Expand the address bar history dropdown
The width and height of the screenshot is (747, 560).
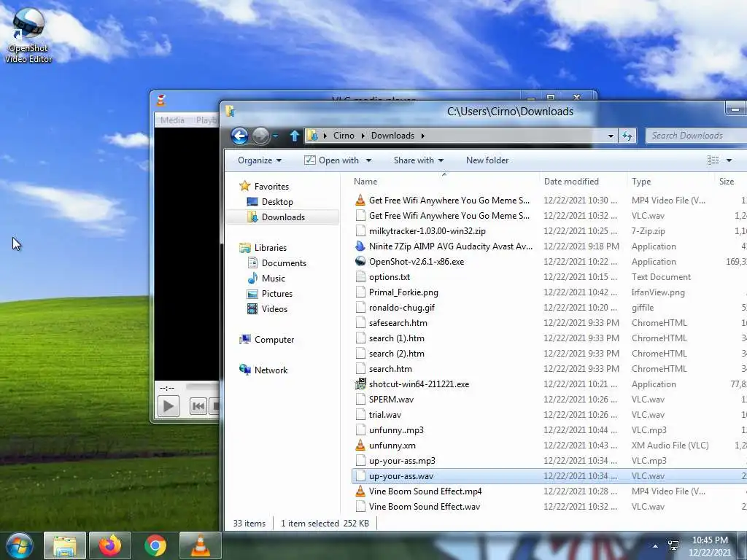(611, 136)
